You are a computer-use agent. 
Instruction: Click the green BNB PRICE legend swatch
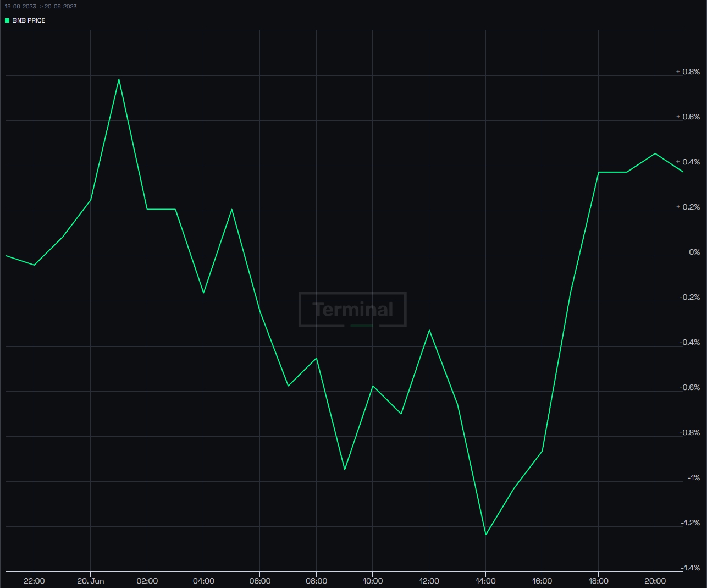coord(7,20)
